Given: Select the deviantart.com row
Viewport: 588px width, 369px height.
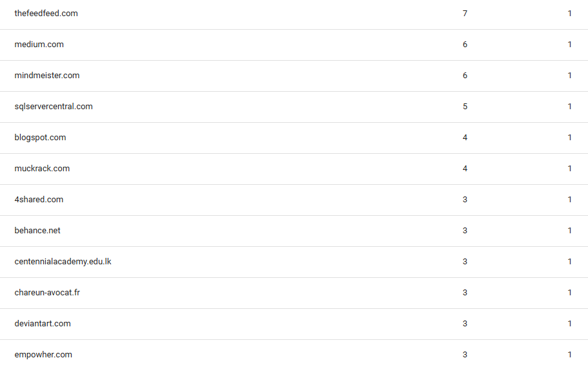Looking at the screenshot, I should [43, 324].
